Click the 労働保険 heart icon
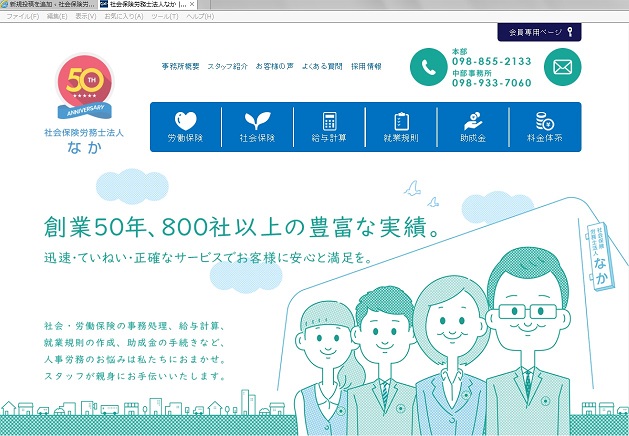629x436 pixels. pyautogui.click(x=186, y=120)
